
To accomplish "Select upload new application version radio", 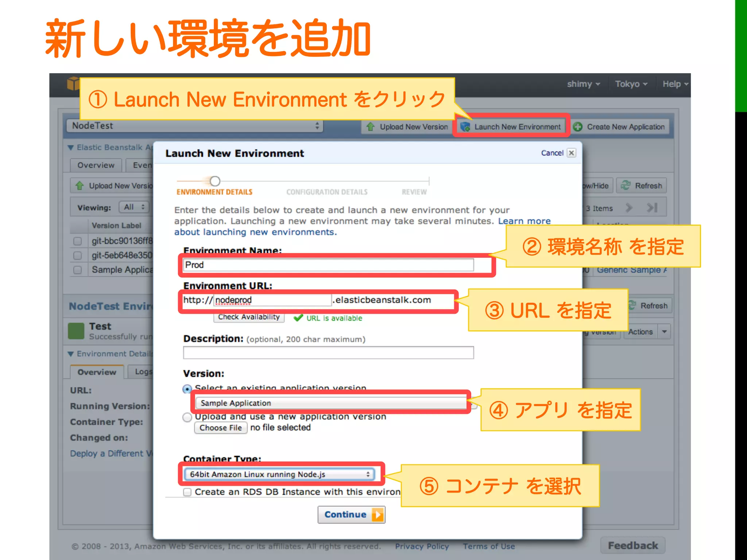I will tap(187, 417).
